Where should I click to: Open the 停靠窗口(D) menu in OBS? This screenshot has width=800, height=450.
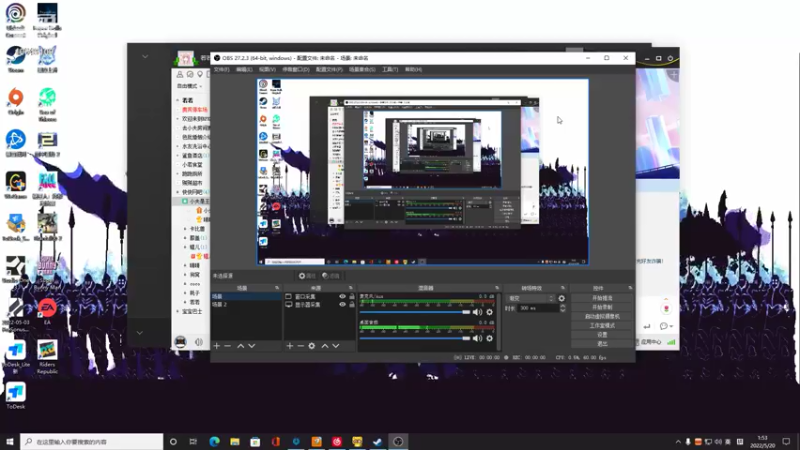tap(296, 69)
